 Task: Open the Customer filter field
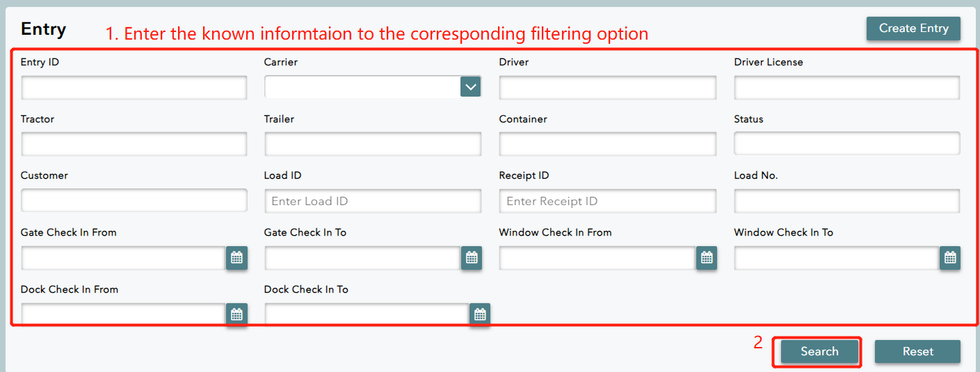134,200
